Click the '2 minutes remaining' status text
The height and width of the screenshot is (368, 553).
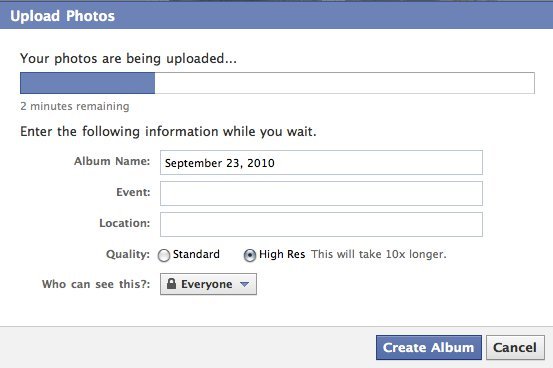pos(75,106)
